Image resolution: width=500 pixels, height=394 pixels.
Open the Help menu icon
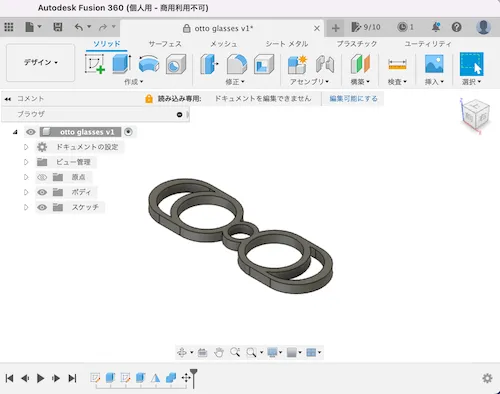[457, 27]
